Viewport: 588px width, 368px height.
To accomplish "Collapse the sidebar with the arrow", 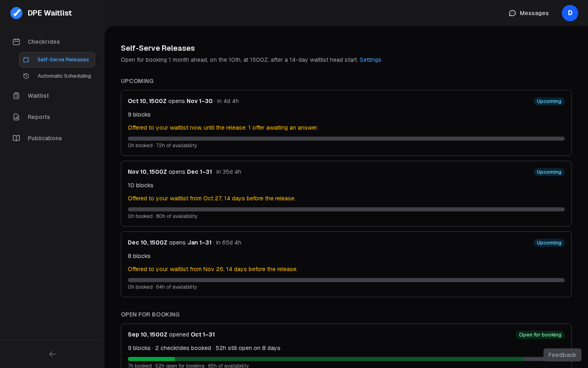I will pos(52,354).
